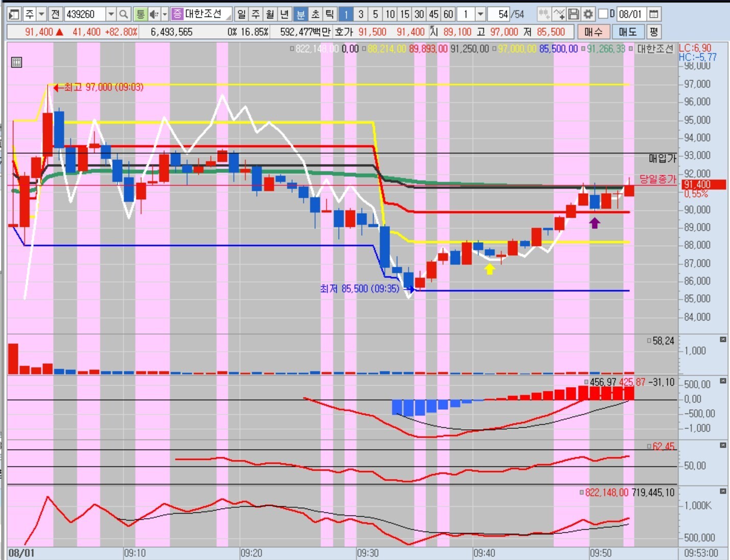Screen dimensions: 730x560
Task: Click the panel layout icon at toolbar start
Action: pyautogui.click(x=14, y=14)
